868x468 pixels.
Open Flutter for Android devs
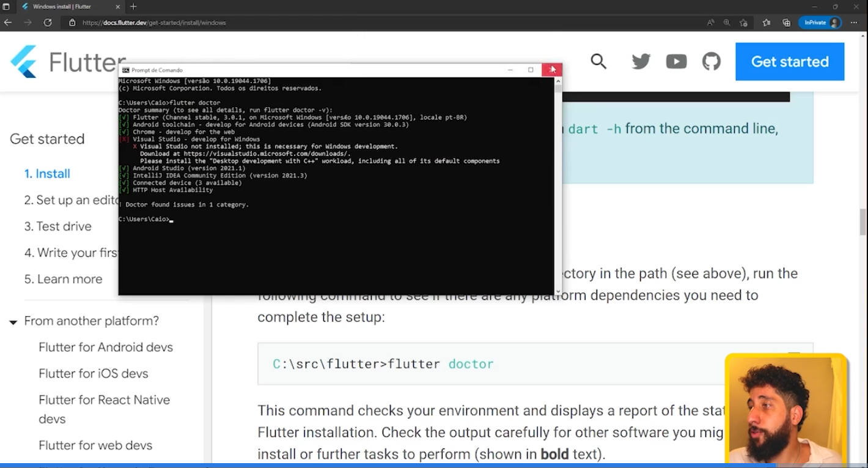point(106,347)
